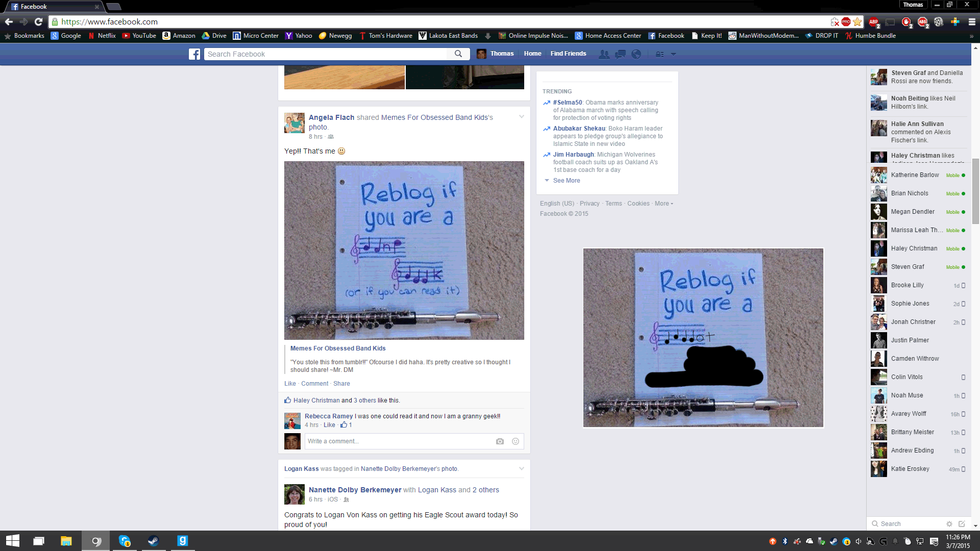Open the Tom's Hardware bookmark

pos(385,36)
